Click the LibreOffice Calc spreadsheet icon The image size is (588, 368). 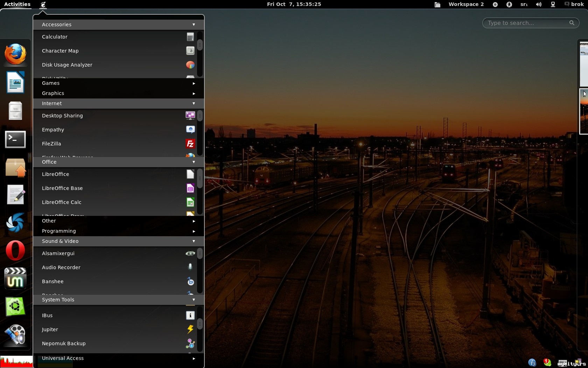click(x=190, y=202)
